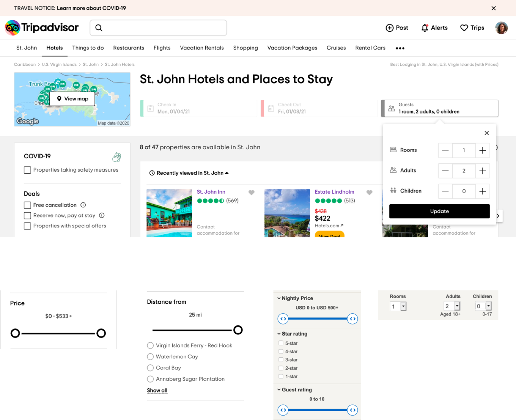
Task: Click Free cancellation info icon
Action: point(83,205)
